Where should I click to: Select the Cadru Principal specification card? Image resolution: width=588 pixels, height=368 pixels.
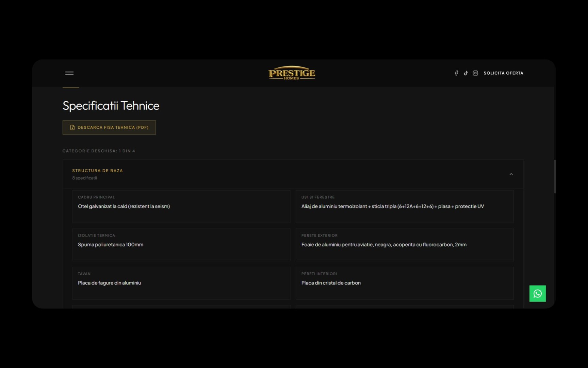(x=181, y=206)
